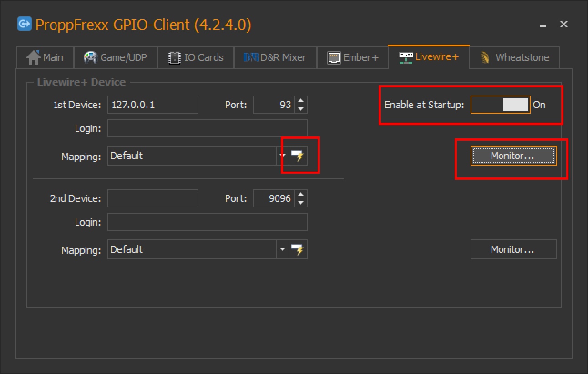The image size is (588, 374).
Task: Click the '2nd Device:' label
Action: point(76,198)
